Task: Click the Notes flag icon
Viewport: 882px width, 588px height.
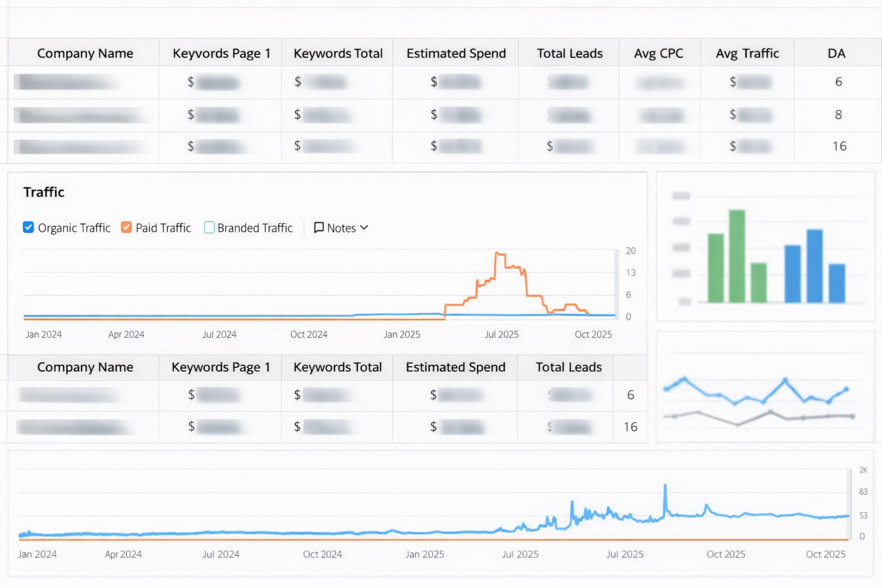Action: [x=319, y=227]
